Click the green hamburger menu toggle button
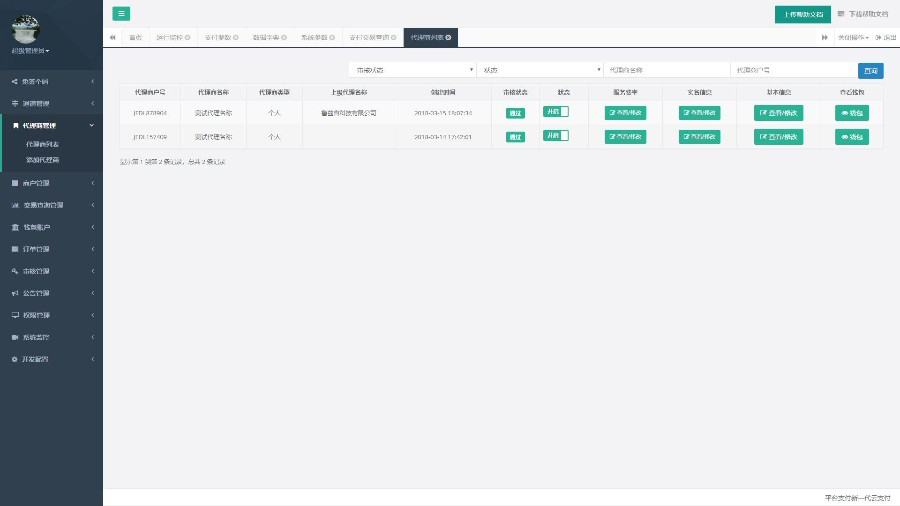The width and height of the screenshot is (900, 506). pos(121,13)
